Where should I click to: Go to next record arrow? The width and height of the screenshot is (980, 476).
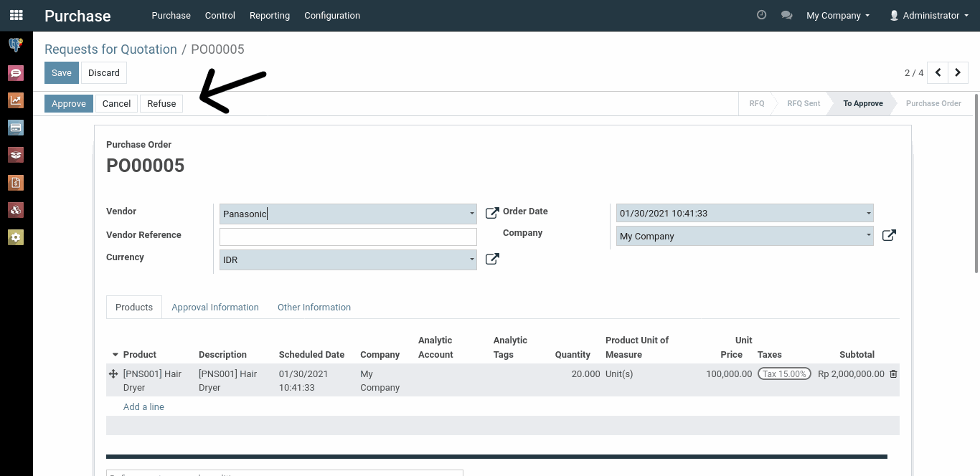click(958, 72)
